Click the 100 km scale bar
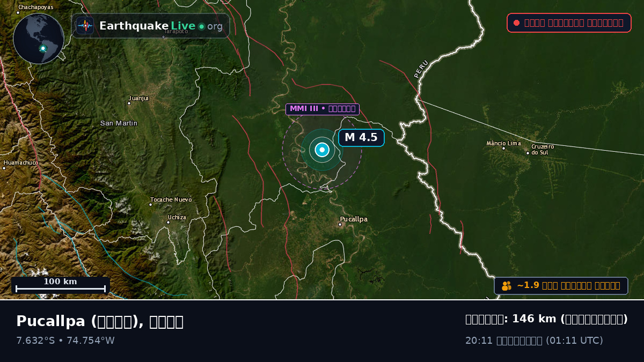This screenshot has height=362, width=644. [61, 285]
